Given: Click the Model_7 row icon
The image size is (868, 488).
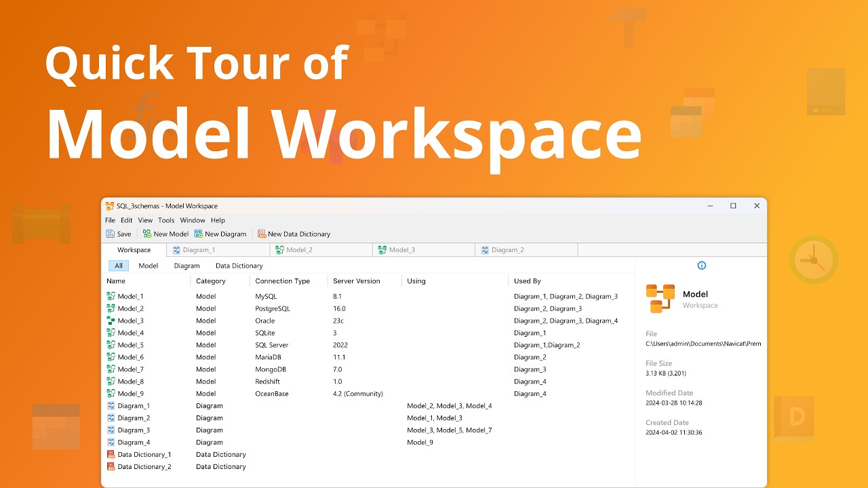Looking at the screenshot, I should point(111,369).
